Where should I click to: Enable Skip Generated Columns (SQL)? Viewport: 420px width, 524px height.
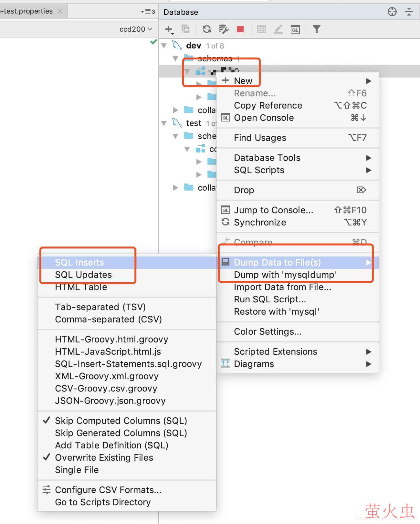click(x=127, y=433)
